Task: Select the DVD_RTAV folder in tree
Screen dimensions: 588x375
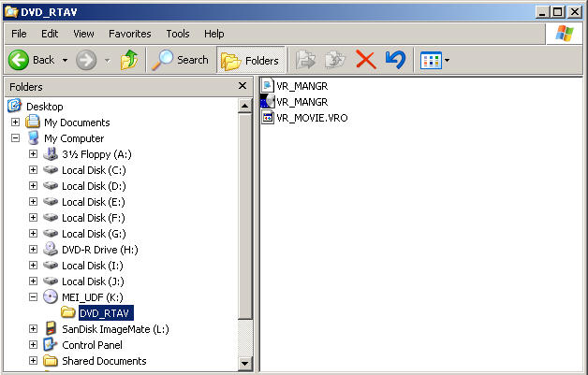Action: coord(104,313)
